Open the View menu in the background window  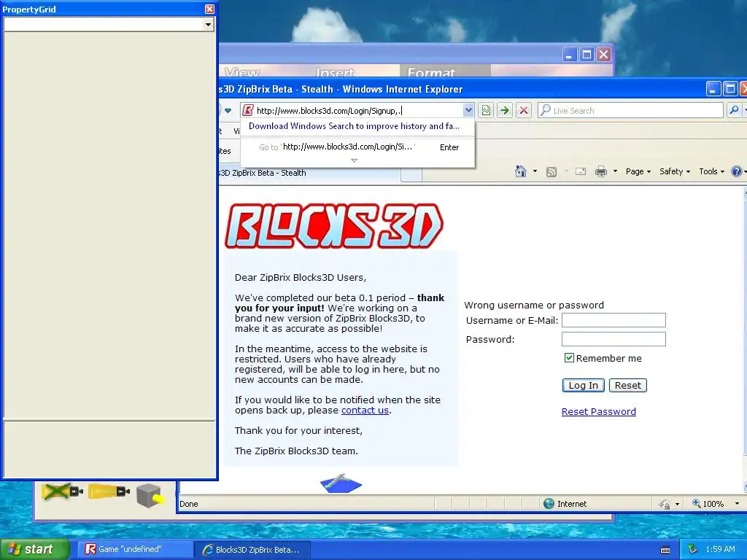pos(242,72)
